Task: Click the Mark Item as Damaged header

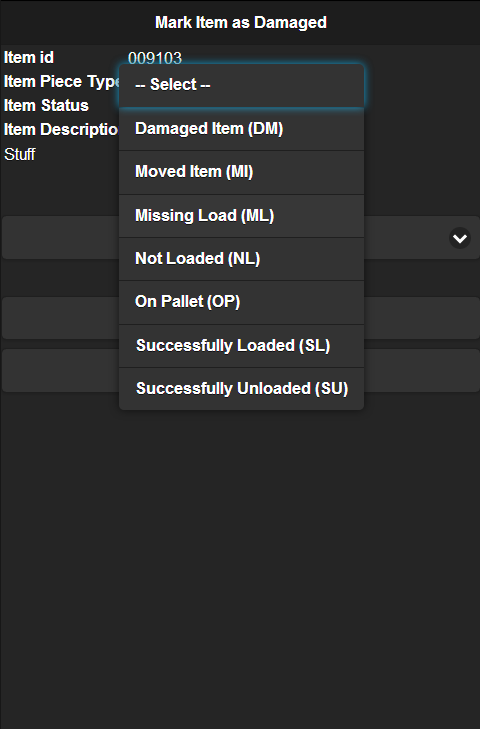Action: (241, 22)
